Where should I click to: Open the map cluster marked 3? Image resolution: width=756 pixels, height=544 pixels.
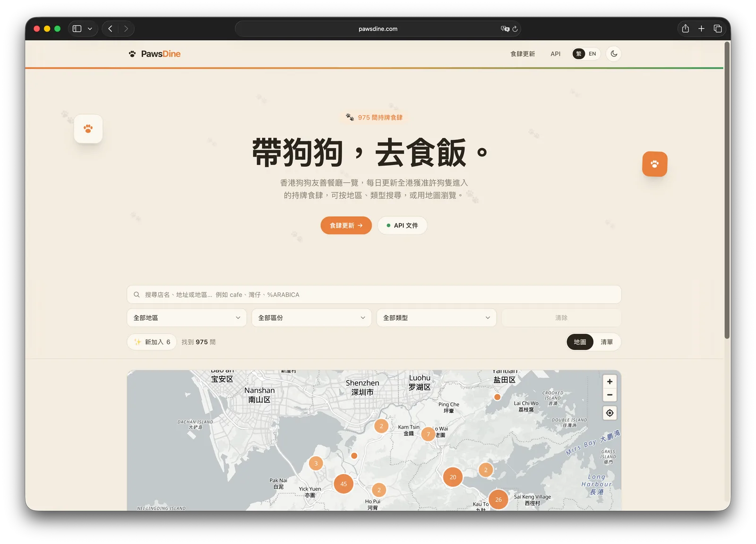(x=316, y=463)
